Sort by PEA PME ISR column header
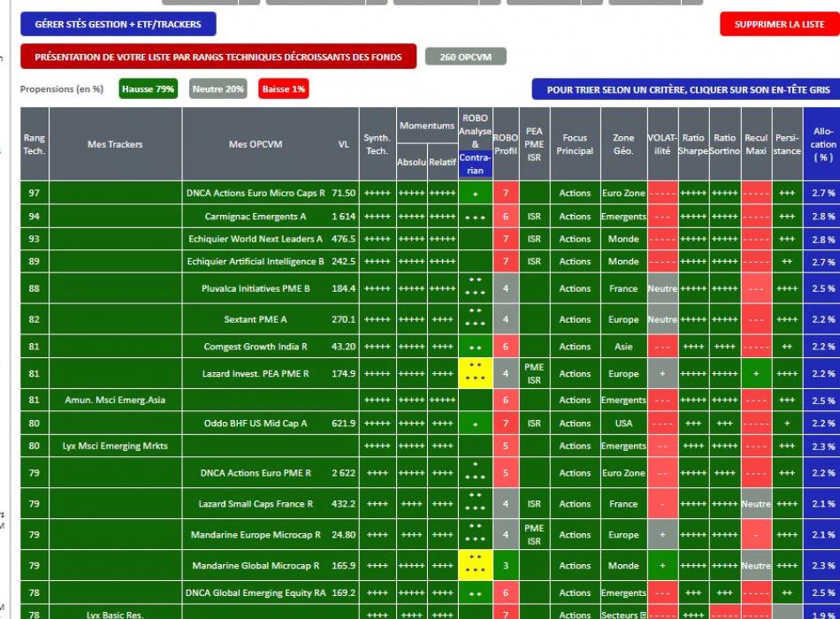Image resolution: width=840 pixels, height=619 pixels. click(x=534, y=144)
